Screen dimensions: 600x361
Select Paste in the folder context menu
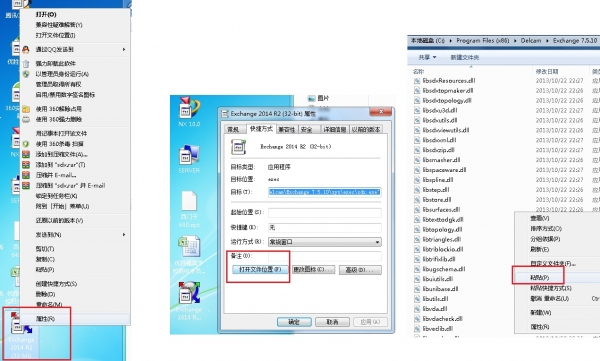[x=540, y=278]
